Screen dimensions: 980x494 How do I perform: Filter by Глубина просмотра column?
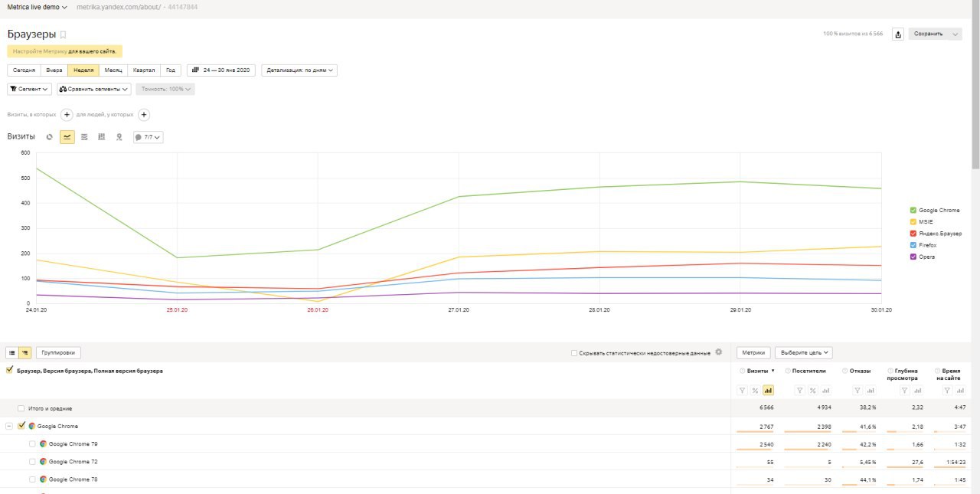(x=903, y=391)
